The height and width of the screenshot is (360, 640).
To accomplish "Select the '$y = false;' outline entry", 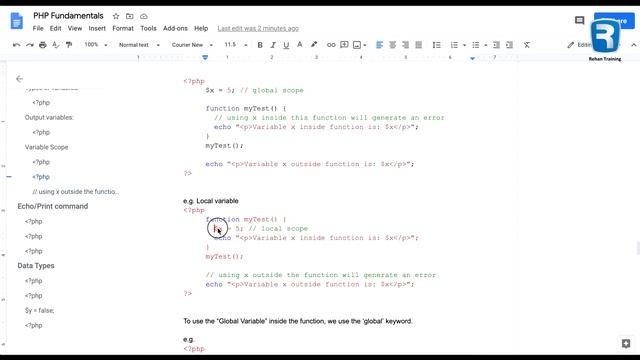I will click(39, 311).
